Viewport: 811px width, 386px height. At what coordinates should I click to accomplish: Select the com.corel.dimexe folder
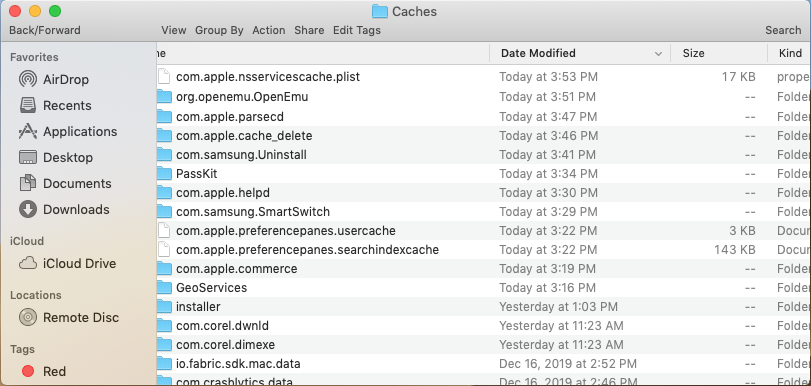(226, 345)
